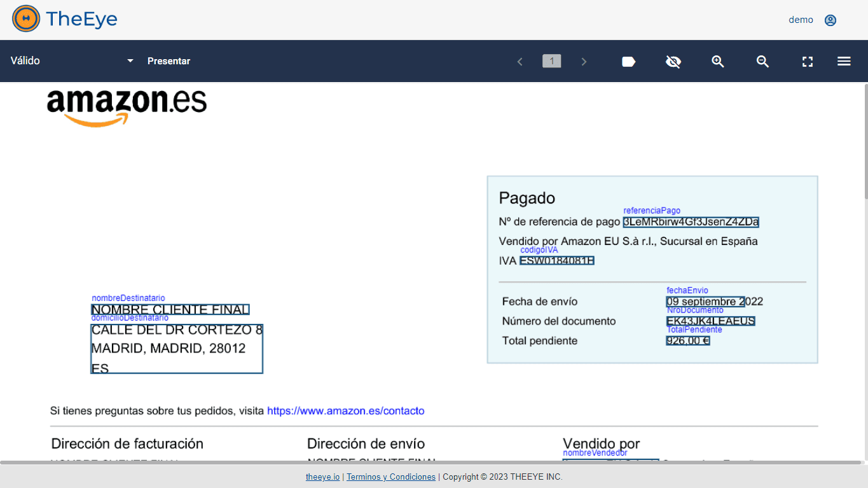Click the demo username in the header
Image resolution: width=868 pixels, height=488 pixels.
click(x=801, y=20)
